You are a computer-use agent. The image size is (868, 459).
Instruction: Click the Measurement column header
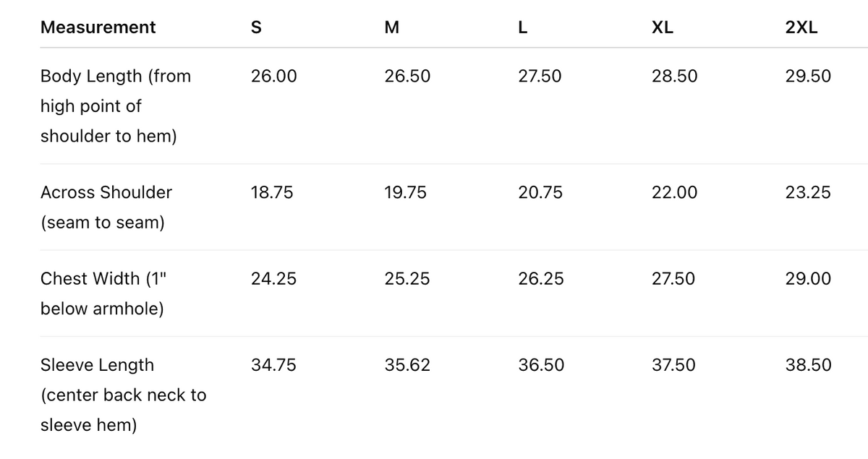click(98, 27)
